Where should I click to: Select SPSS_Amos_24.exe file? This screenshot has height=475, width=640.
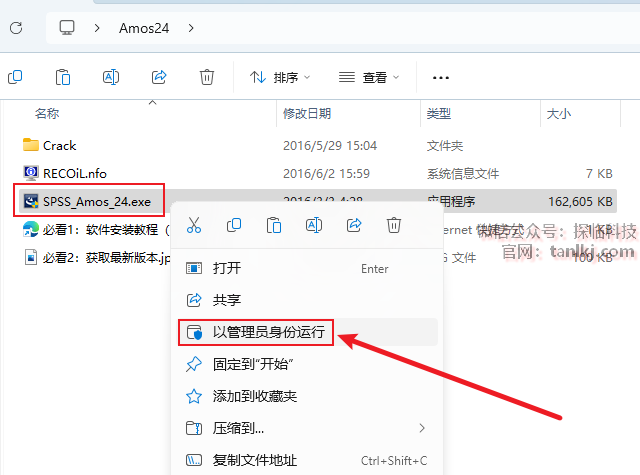point(97,202)
